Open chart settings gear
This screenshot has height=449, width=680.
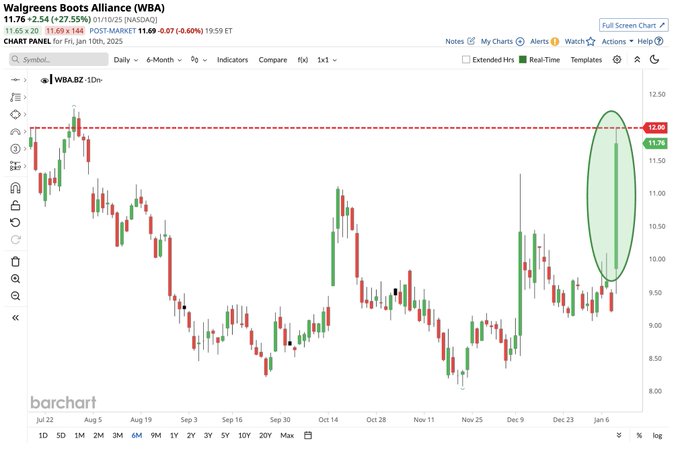(x=617, y=60)
